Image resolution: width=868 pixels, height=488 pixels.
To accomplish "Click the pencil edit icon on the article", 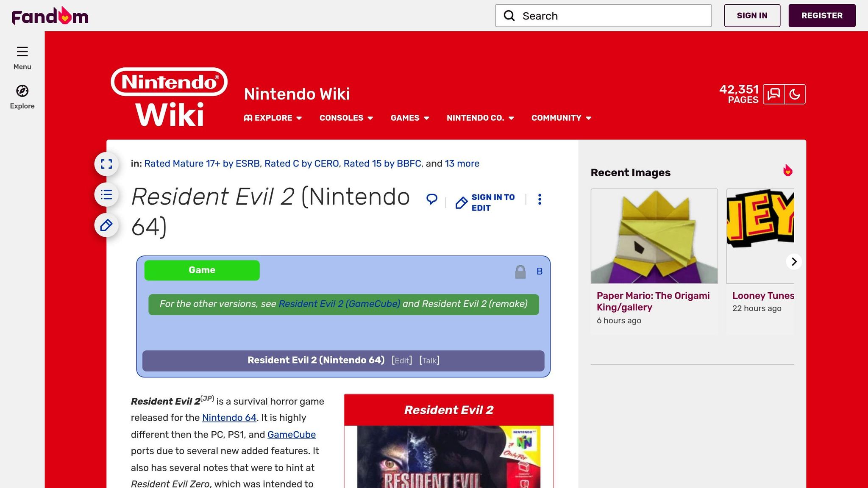I will tap(106, 226).
